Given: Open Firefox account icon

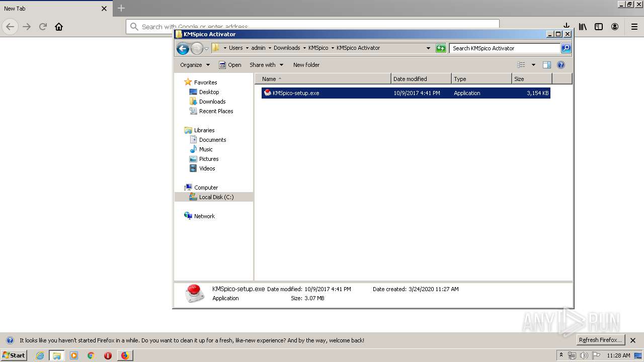Looking at the screenshot, I should (615, 27).
